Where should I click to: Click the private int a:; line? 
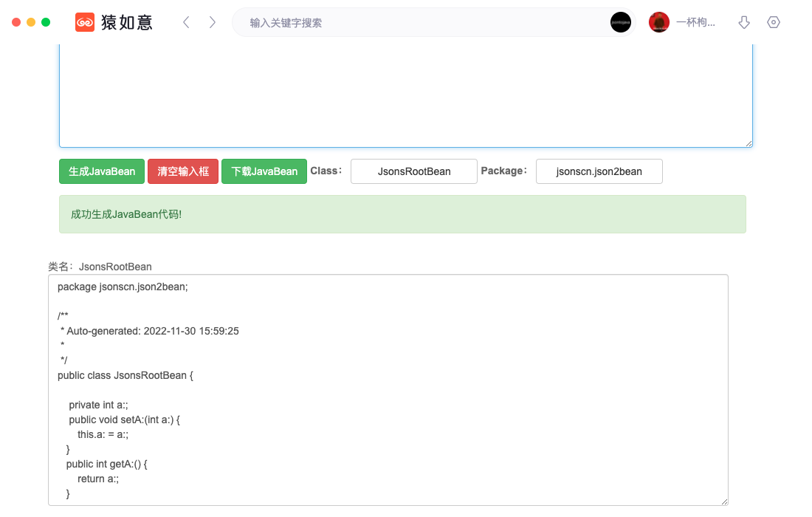(x=98, y=405)
